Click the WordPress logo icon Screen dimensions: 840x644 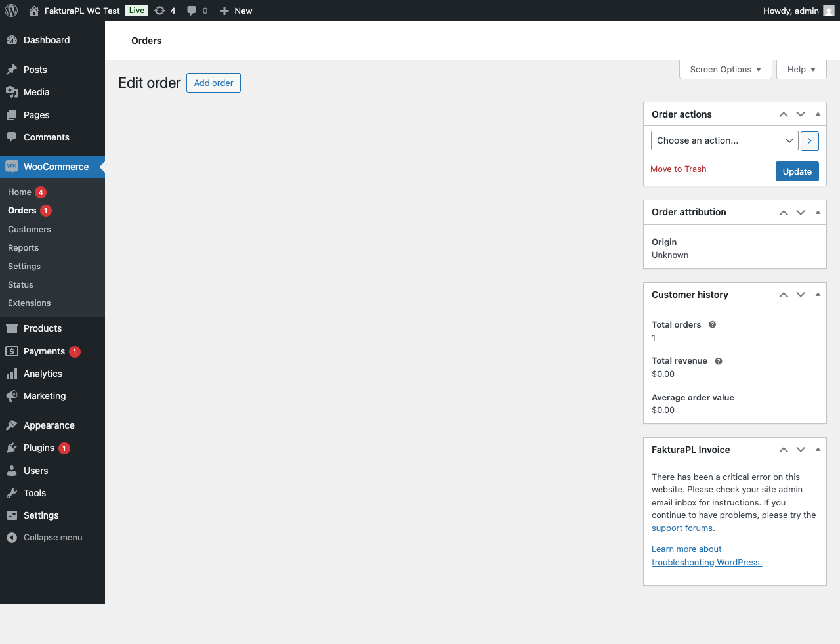pyautogui.click(x=11, y=11)
